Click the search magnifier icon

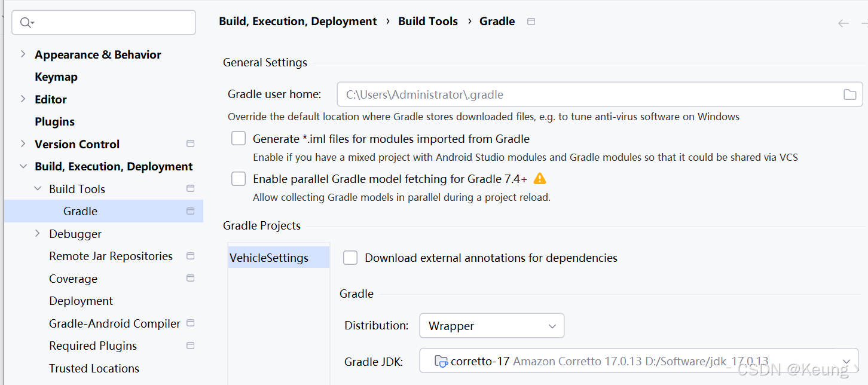pyautogui.click(x=26, y=23)
